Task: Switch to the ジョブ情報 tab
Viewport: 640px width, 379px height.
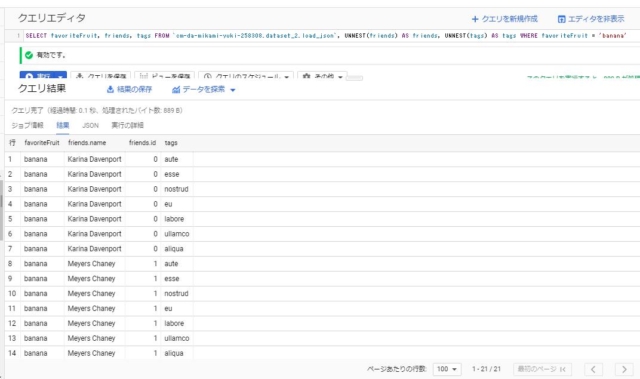Action: 27,125
